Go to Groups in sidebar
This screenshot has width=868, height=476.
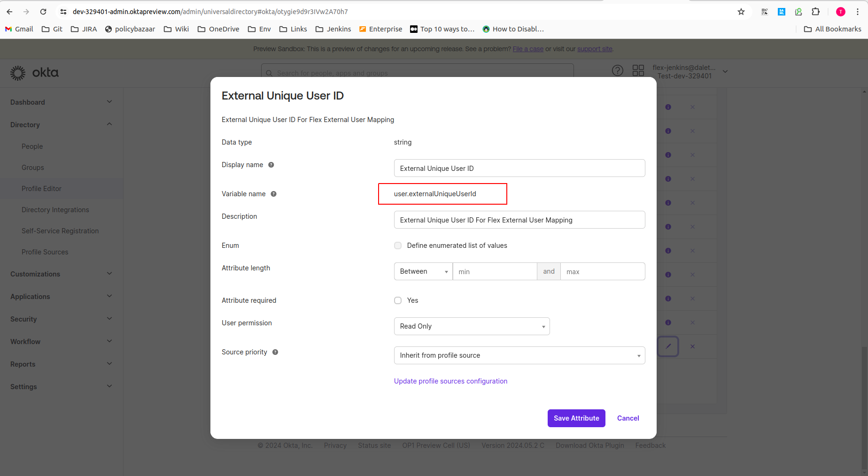coord(33,168)
